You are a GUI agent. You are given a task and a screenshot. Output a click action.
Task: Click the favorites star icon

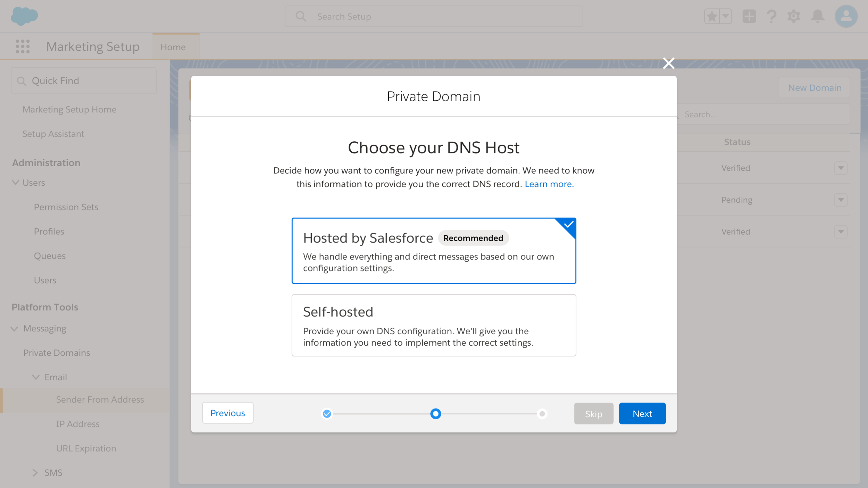712,16
